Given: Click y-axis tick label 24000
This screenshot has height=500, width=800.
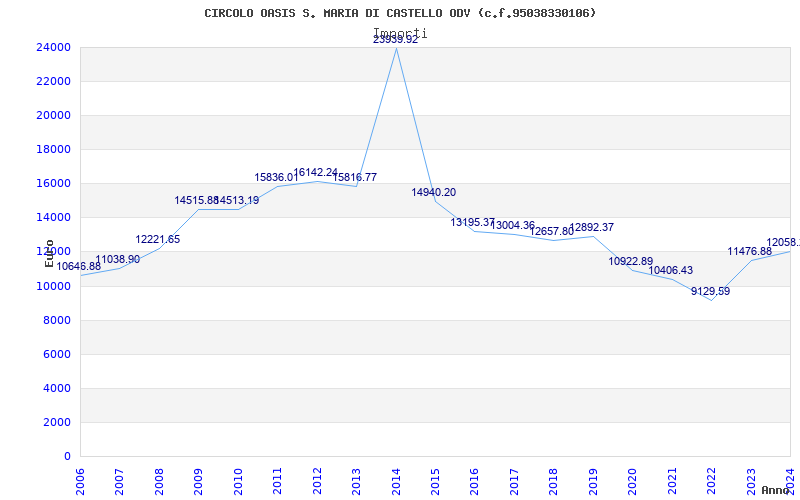Looking at the screenshot, I should click(53, 47).
